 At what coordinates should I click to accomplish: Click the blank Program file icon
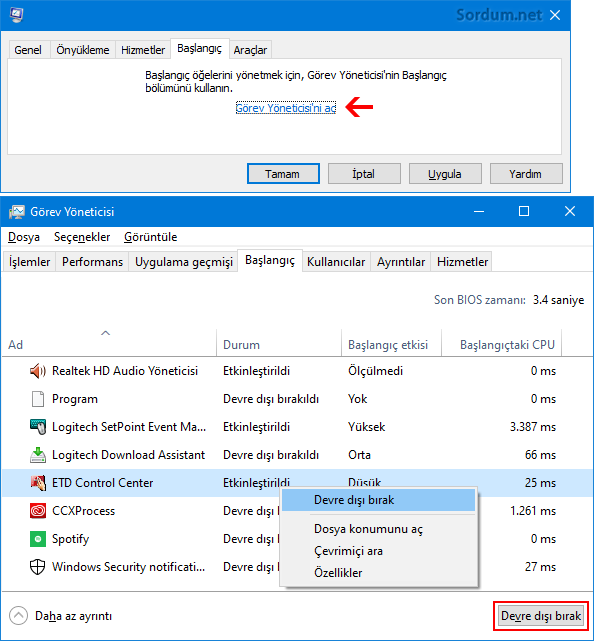point(38,399)
